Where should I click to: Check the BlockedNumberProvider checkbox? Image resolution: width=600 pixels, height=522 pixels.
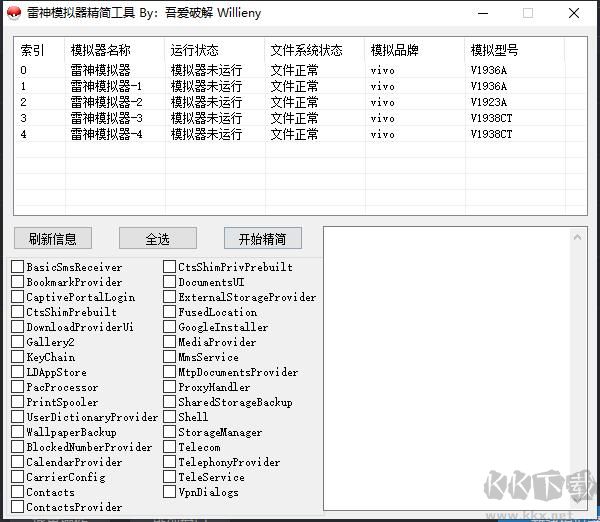coord(18,447)
